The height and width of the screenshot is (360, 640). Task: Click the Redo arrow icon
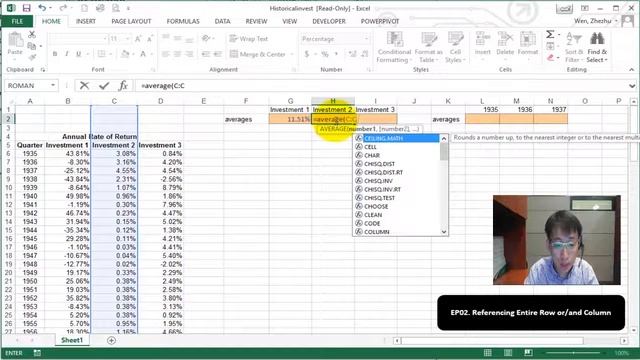(63, 8)
